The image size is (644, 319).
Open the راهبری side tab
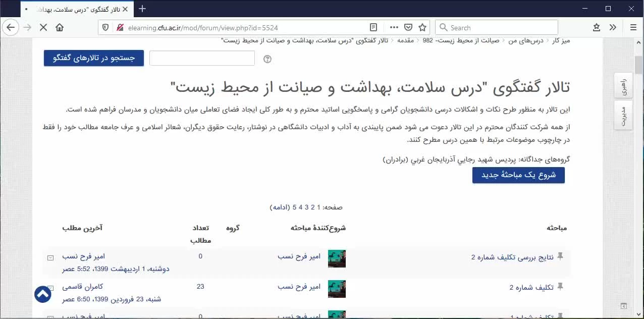624,86
